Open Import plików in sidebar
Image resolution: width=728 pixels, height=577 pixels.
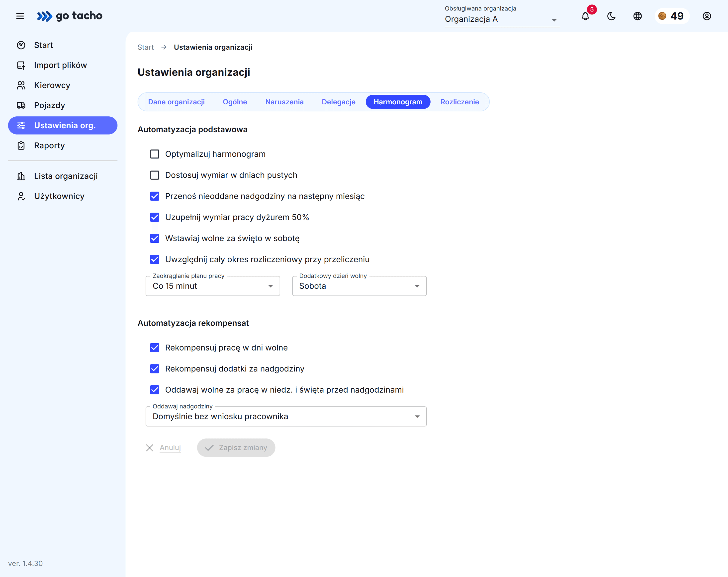[63, 65]
